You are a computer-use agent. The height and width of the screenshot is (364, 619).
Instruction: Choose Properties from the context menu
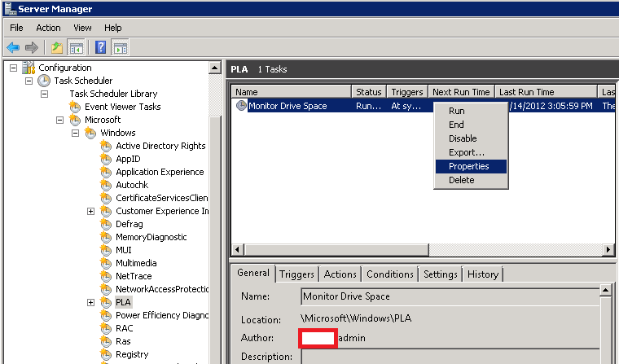click(471, 166)
